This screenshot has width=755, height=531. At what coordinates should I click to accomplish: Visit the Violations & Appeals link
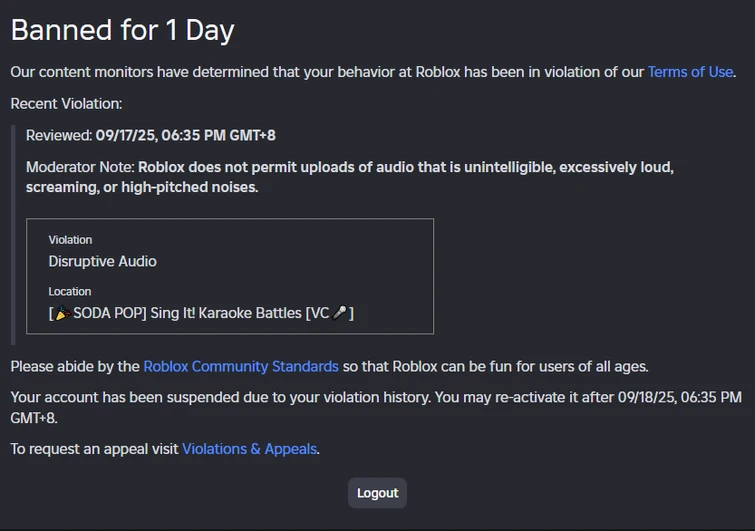[249, 449]
